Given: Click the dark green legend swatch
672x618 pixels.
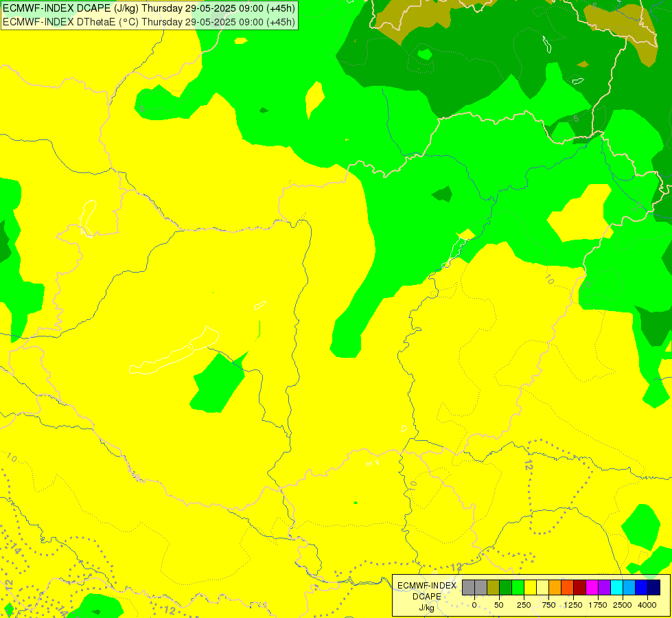Looking at the screenshot, I should pyautogui.click(x=506, y=588).
